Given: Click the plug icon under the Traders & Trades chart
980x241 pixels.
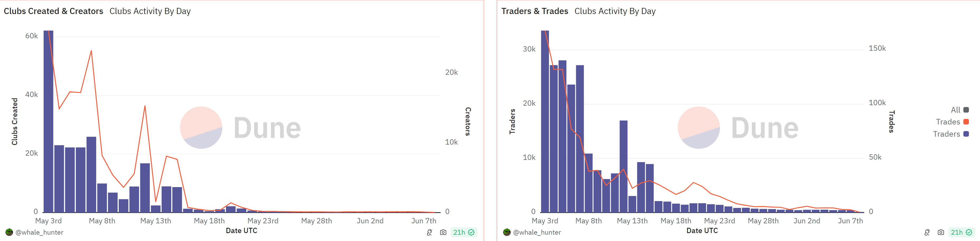Looking at the screenshot, I should (927, 232).
